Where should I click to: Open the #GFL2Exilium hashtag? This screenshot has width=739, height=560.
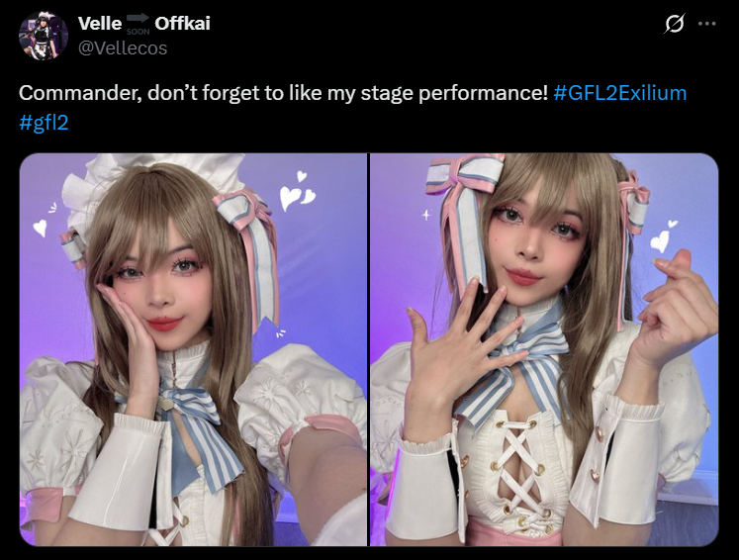619,93
